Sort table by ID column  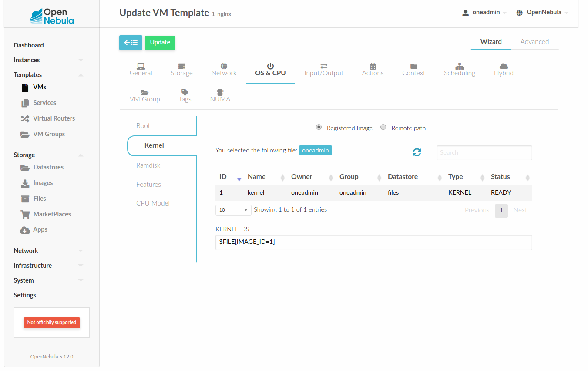point(230,177)
